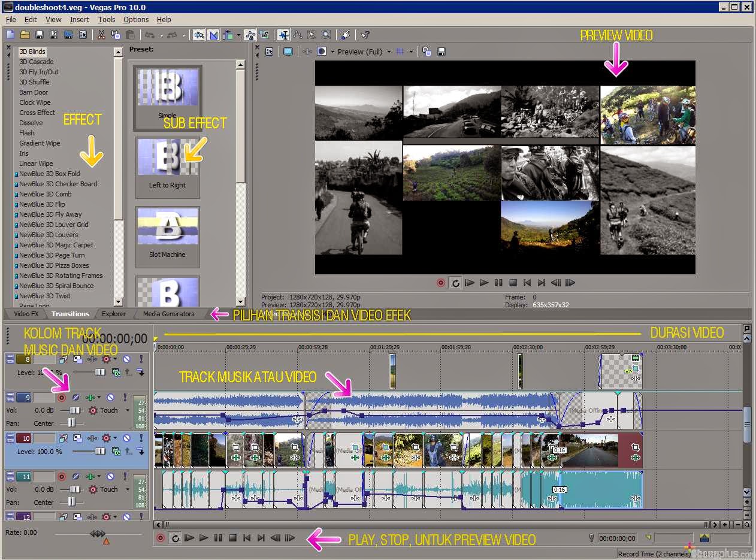Open Split Screen View dropdown arrow
756x560 pixels.
[x=331, y=52]
